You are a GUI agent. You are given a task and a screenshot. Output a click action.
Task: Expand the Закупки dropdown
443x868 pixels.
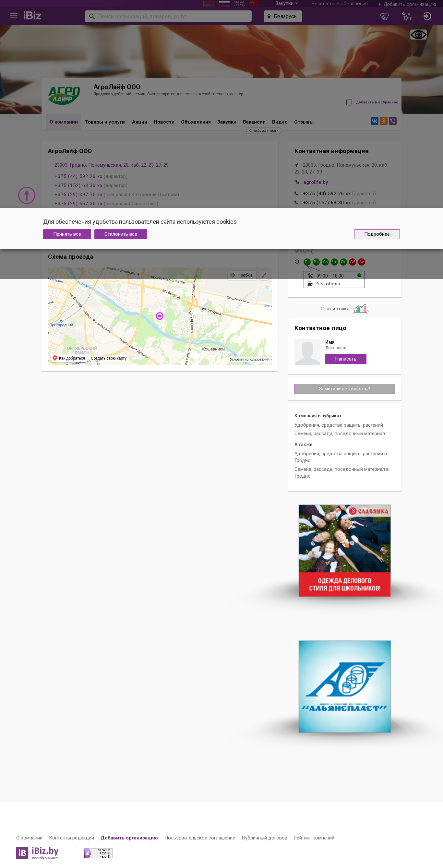click(x=286, y=3)
